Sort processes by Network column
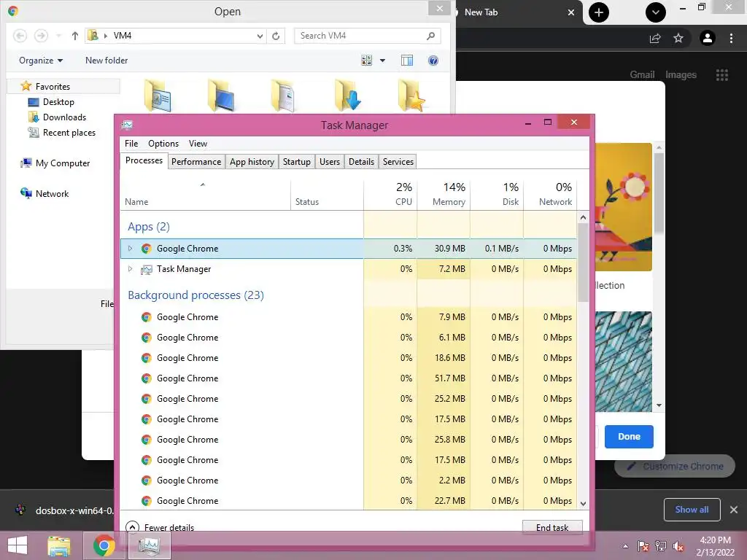Image resolution: width=747 pixels, height=560 pixels. pyautogui.click(x=550, y=195)
